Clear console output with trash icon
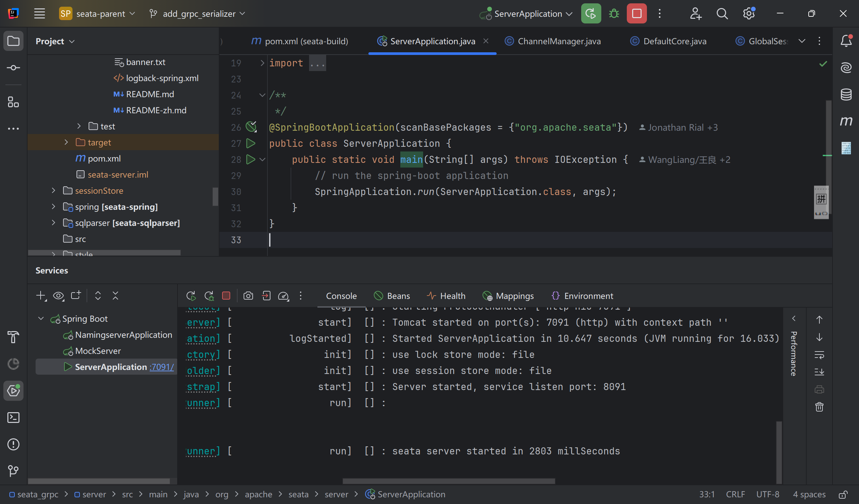859x504 pixels. tap(819, 407)
